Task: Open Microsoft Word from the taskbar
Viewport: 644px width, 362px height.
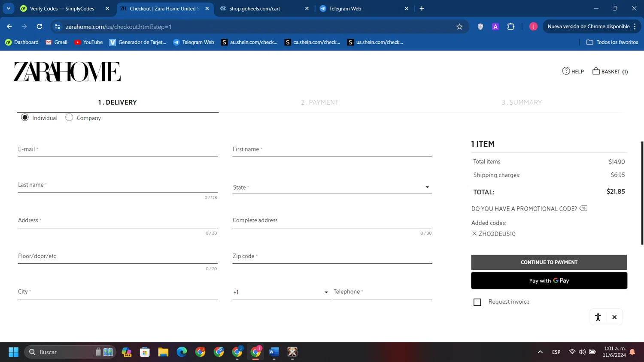Action: [x=274, y=352]
